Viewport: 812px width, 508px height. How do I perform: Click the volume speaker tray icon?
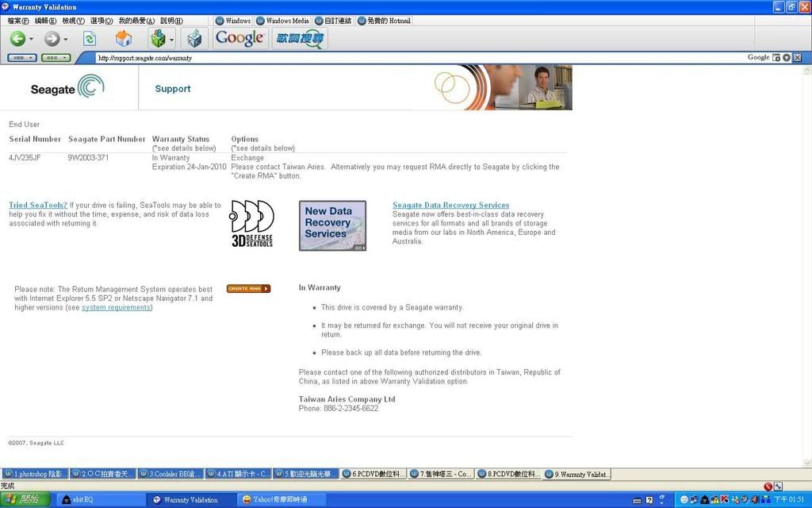[x=754, y=500]
